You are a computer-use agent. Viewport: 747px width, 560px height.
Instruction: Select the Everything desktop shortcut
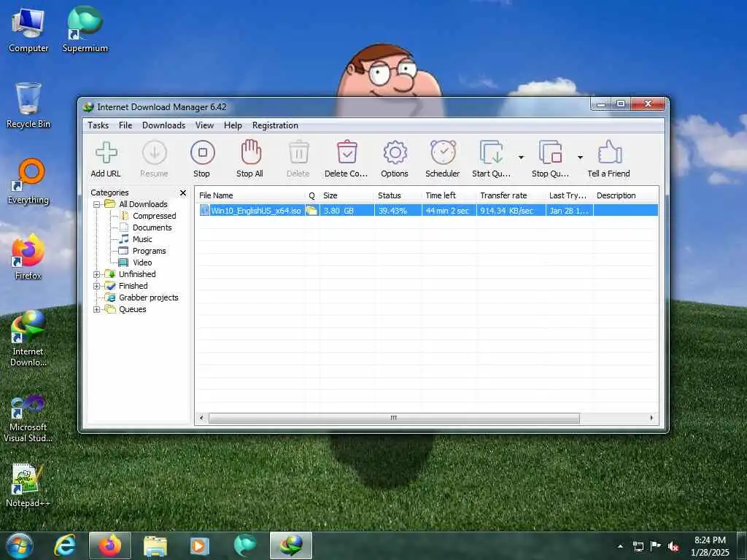pos(28,182)
